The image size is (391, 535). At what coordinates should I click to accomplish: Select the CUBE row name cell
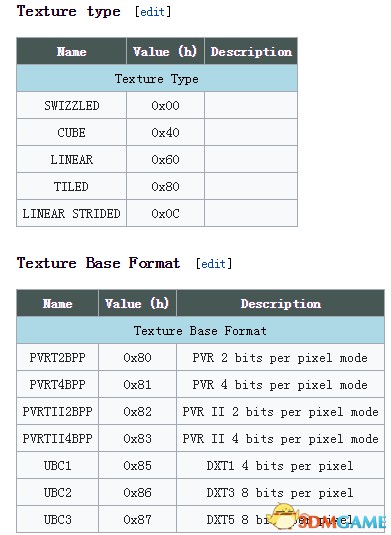(72, 132)
